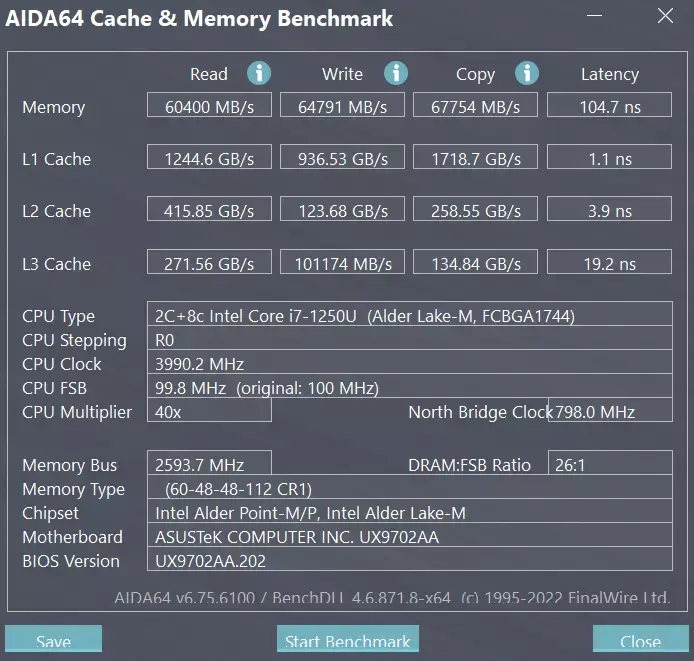
Task: Click the Memory Write result 64791 MB/s
Action: [x=342, y=106]
